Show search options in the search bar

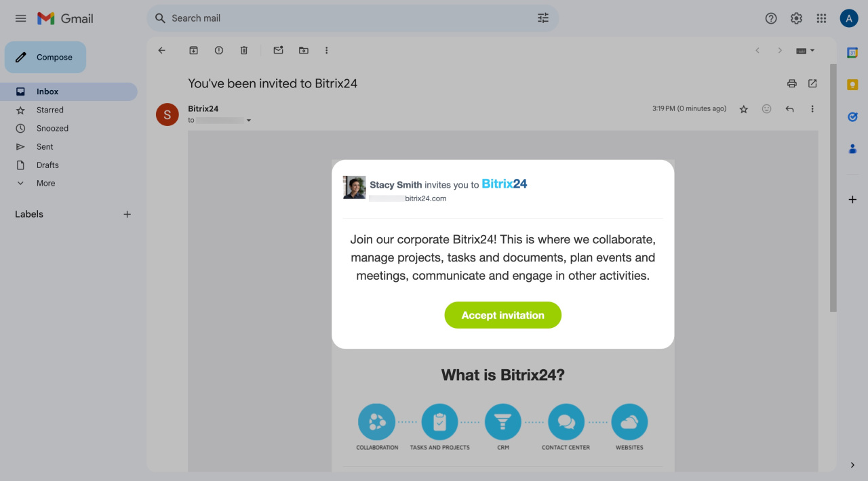[543, 18]
